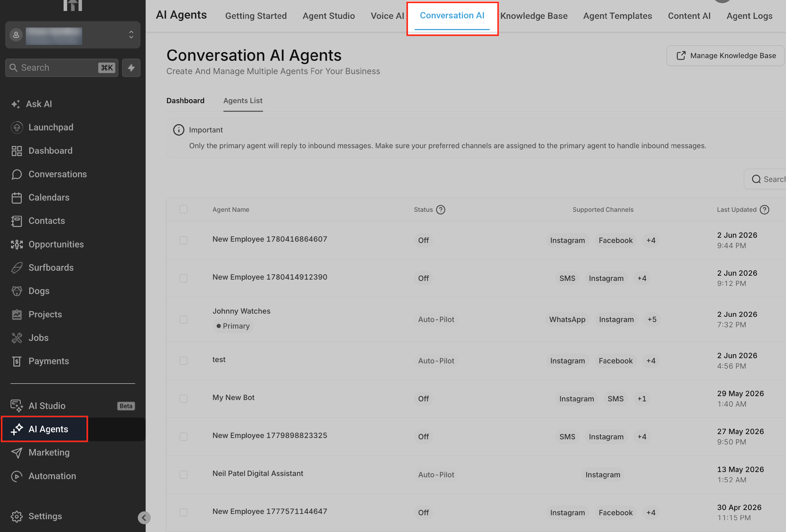786x532 pixels.
Task: Check the New Employee 1779898823325 row checkbox
Action: point(183,437)
